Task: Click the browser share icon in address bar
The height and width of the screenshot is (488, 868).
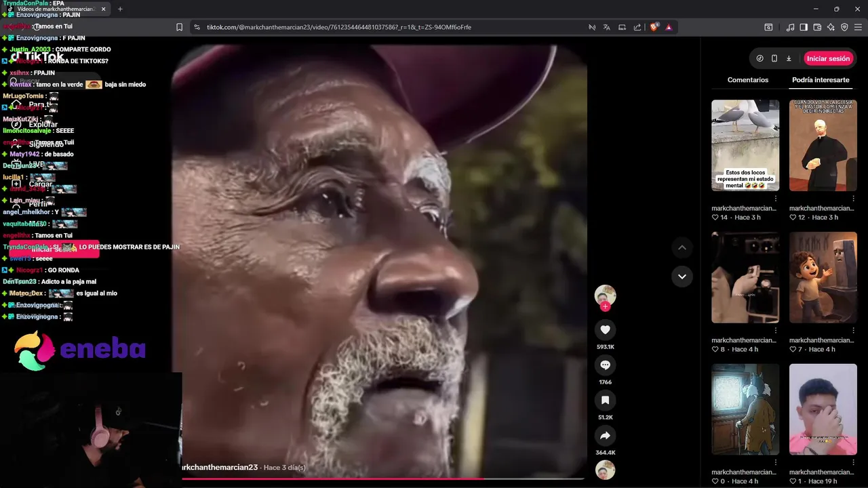Action: [x=637, y=27]
